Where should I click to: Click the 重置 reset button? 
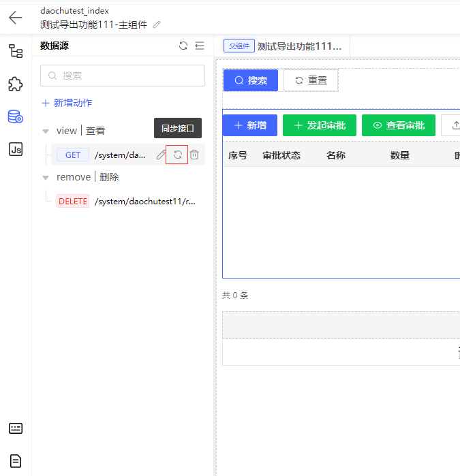(311, 80)
